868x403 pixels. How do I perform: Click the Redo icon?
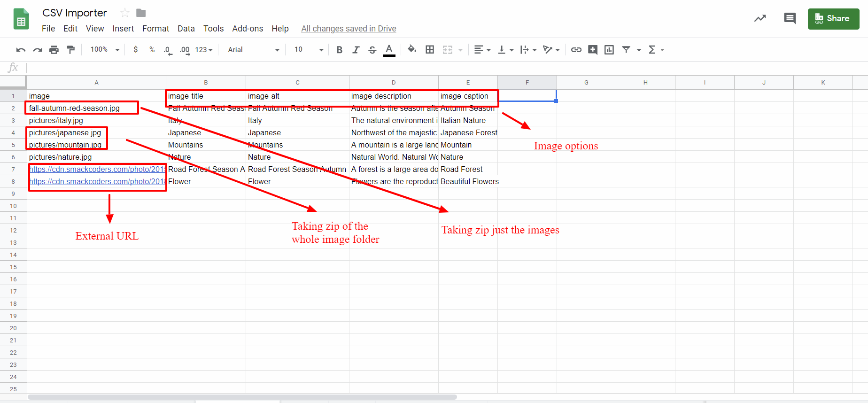(x=38, y=50)
